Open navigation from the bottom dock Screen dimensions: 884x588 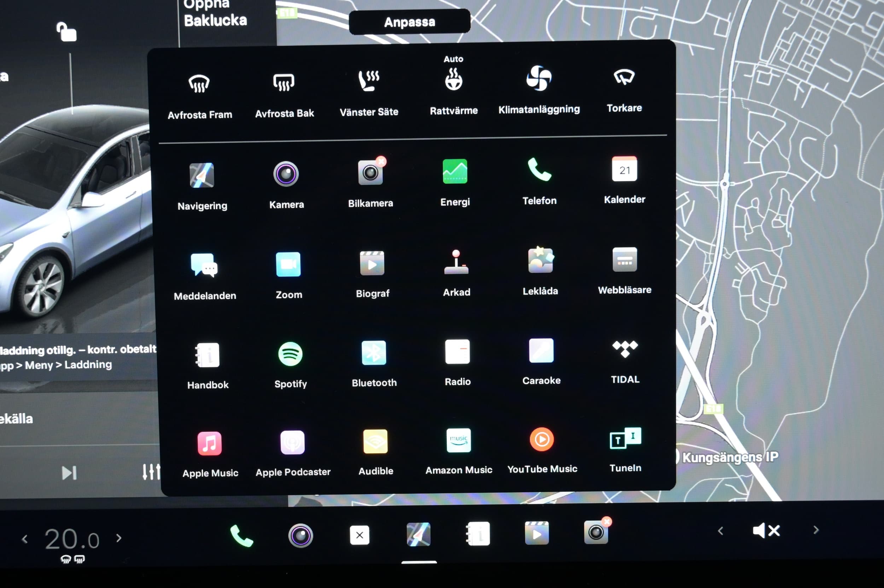(x=419, y=534)
